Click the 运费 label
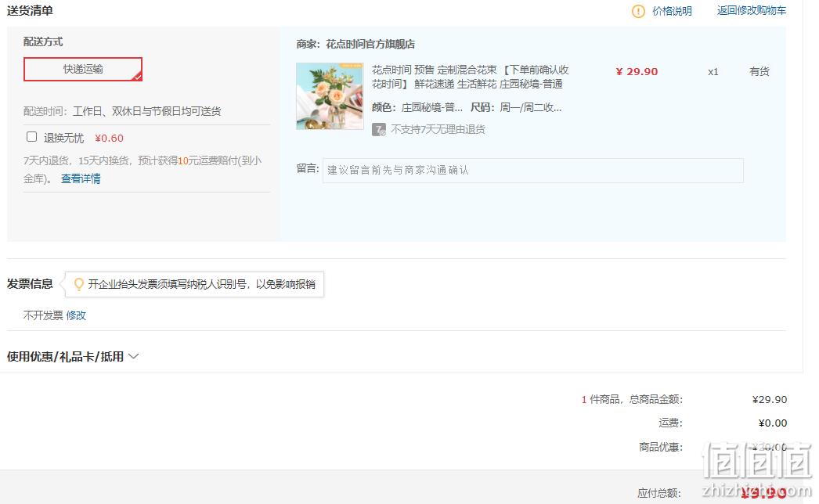Image resolution: width=819 pixels, height=504 pixels. tap(671, 423)
